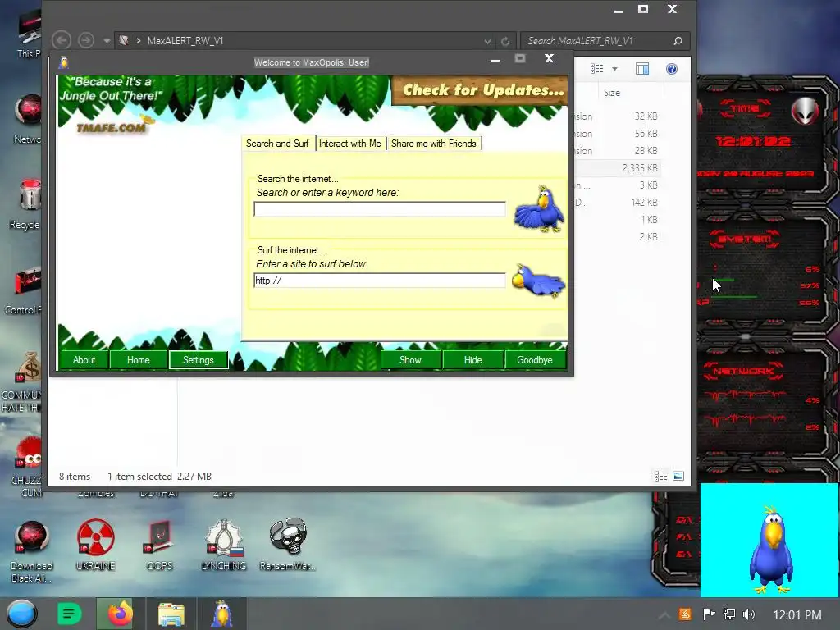Open network status tray icon

[728, 614]
